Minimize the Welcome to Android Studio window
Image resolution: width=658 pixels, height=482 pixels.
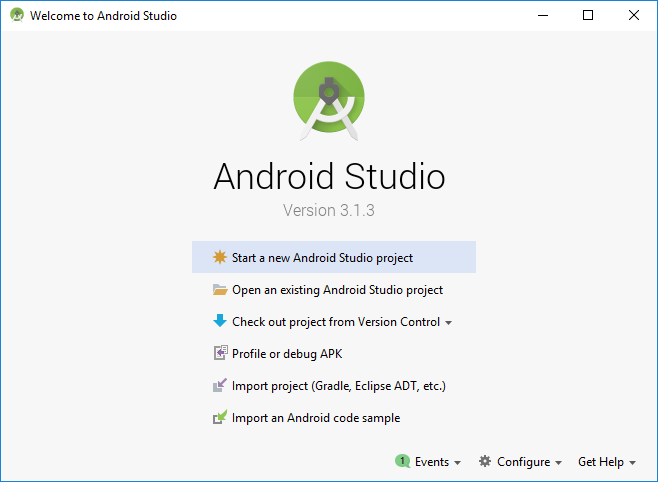pyautogui.click(x=543, y=16)
